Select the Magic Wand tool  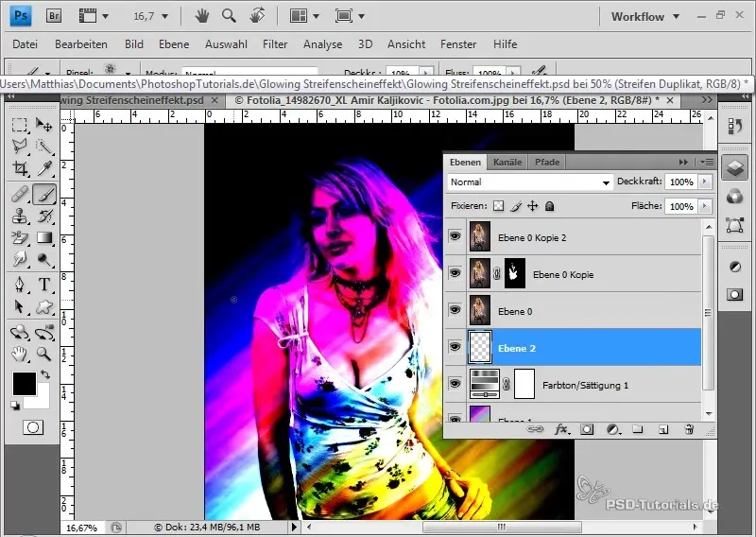(x=44, y=147)
